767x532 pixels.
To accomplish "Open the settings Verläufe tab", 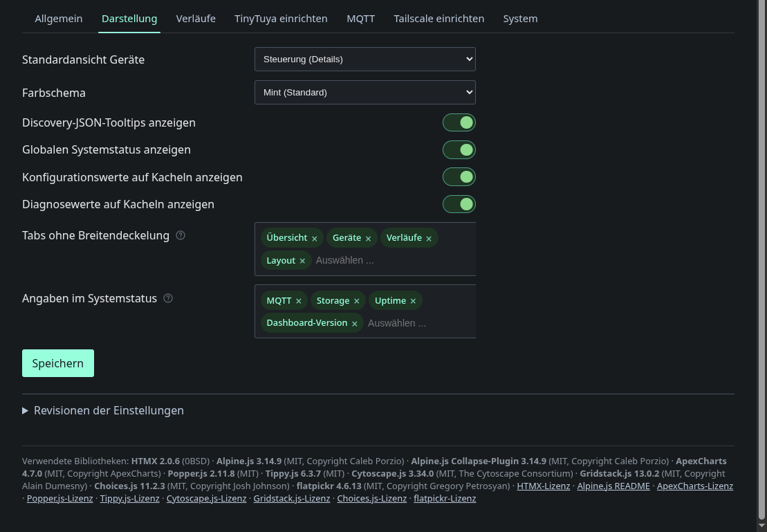I will coord(196,19).
